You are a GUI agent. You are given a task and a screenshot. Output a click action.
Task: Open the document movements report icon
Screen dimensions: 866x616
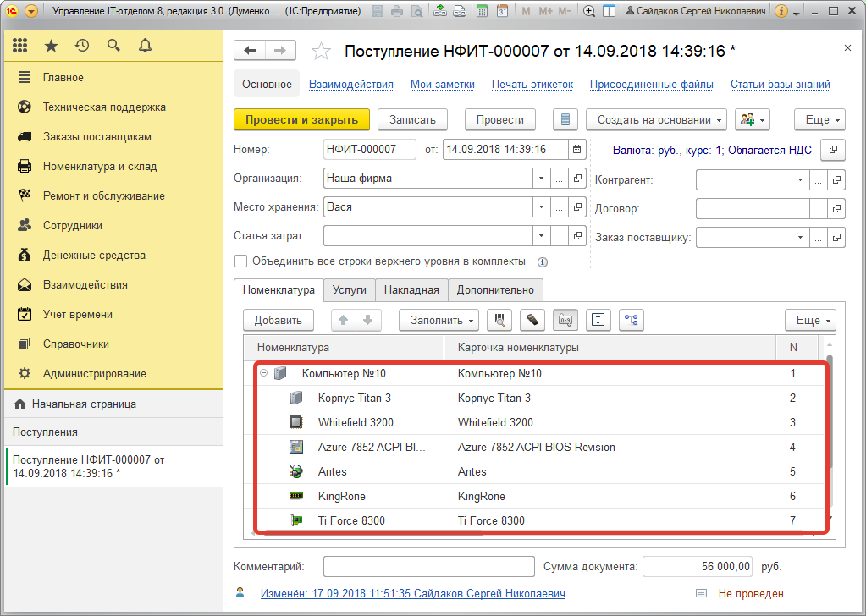point(565,119)
